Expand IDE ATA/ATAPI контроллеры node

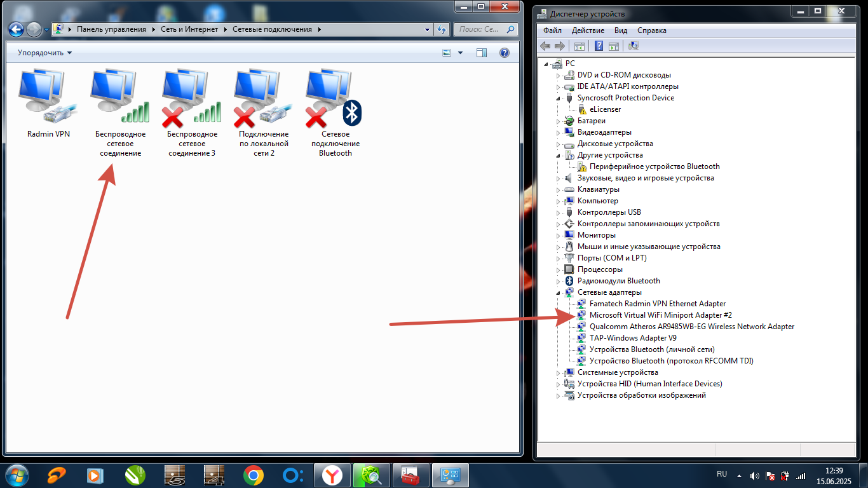coord(559,86)
